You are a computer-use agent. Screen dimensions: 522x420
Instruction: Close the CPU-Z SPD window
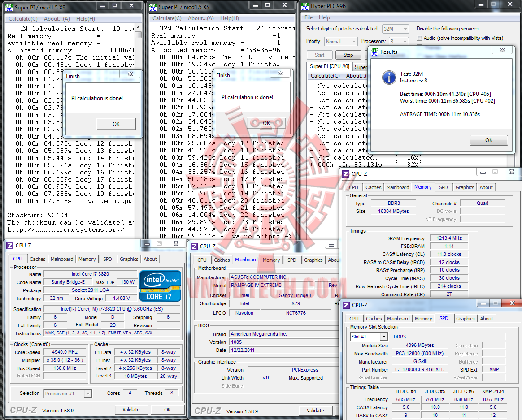tap(512, 303)
